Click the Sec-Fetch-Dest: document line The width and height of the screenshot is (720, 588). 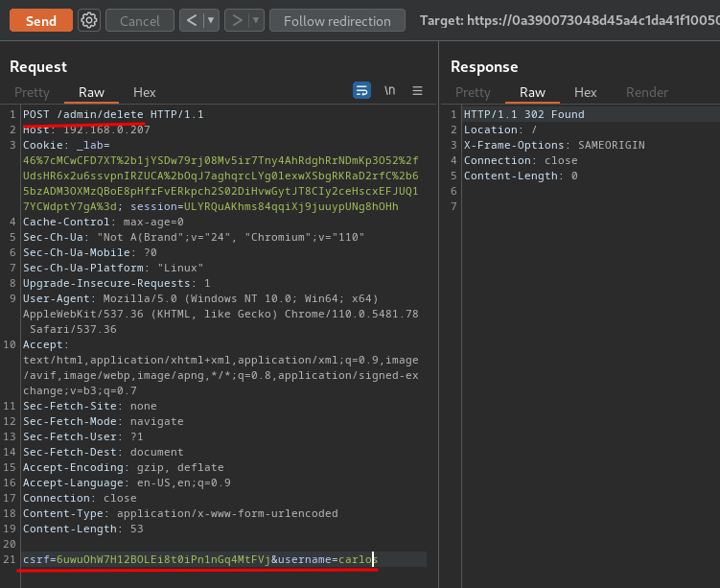click(104, 452)
